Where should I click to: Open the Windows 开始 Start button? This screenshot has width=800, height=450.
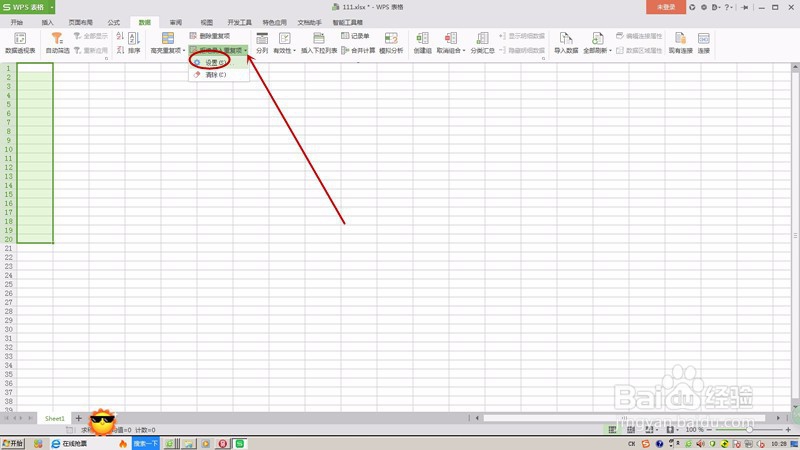[x=13, y=444]
